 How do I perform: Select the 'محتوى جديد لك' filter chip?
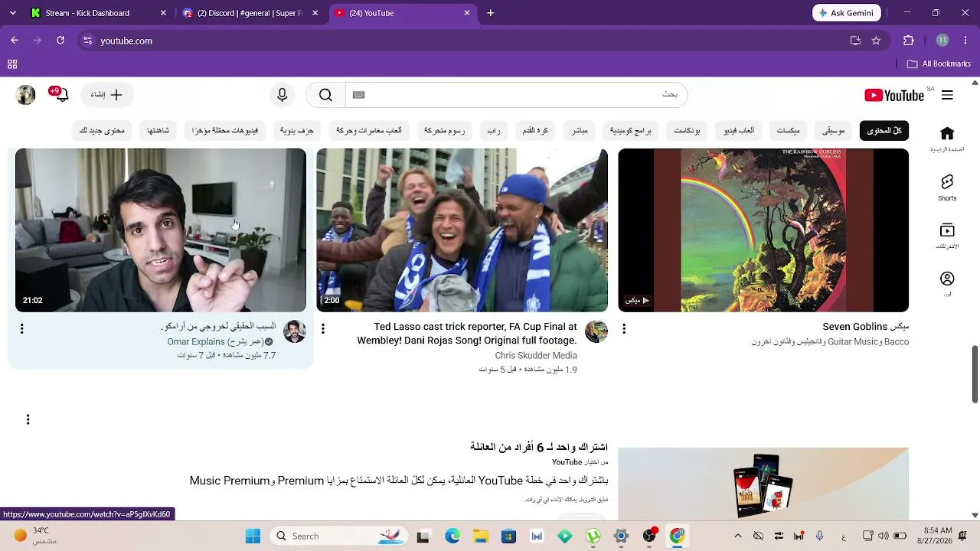tap(102, 130)
